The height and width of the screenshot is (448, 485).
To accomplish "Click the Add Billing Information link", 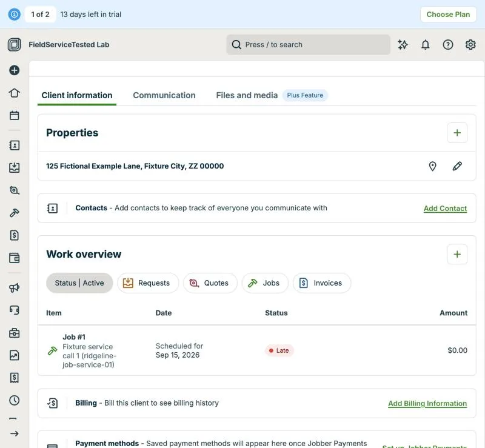I will click(427, 404).
